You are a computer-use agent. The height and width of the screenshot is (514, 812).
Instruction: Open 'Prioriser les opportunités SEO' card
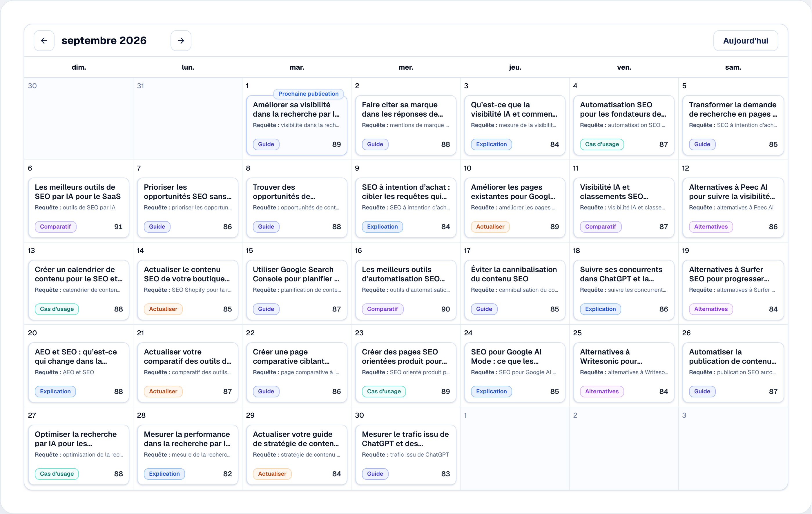click(188, 208)
